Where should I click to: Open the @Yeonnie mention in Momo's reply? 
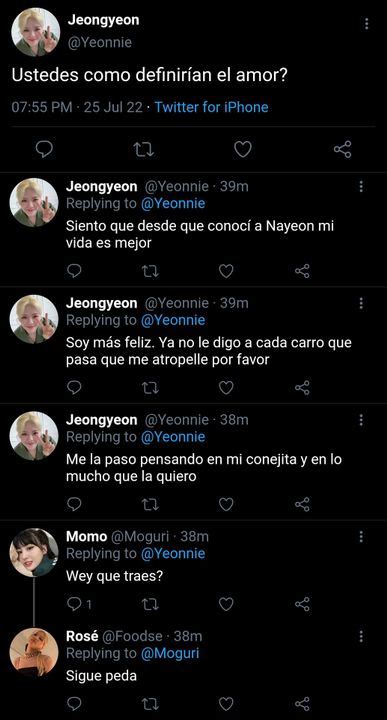173,554
